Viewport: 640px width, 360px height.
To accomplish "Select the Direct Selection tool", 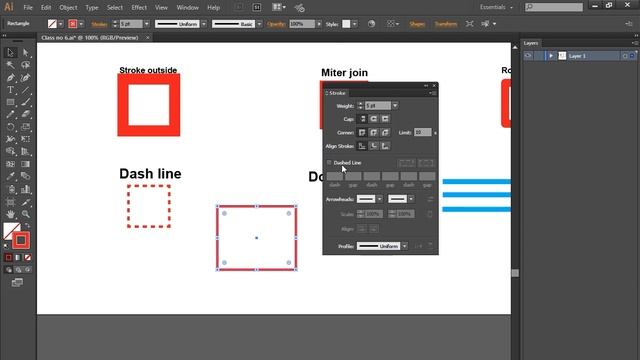I will pyautogui.click(x=25, y=52).
